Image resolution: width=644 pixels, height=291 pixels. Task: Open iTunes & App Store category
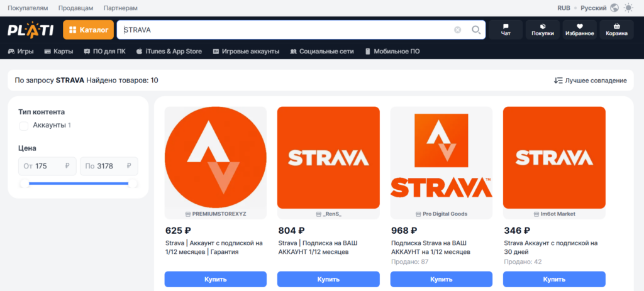pos(169,52)
